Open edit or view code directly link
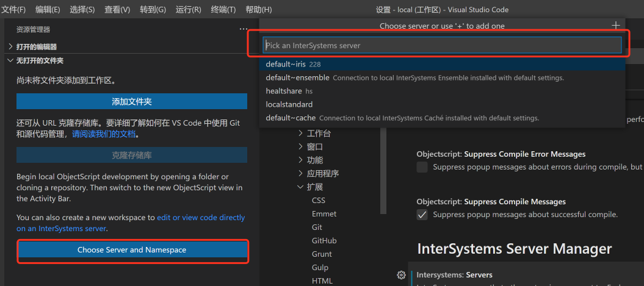 pyautogui.click(x=201, y=218)
